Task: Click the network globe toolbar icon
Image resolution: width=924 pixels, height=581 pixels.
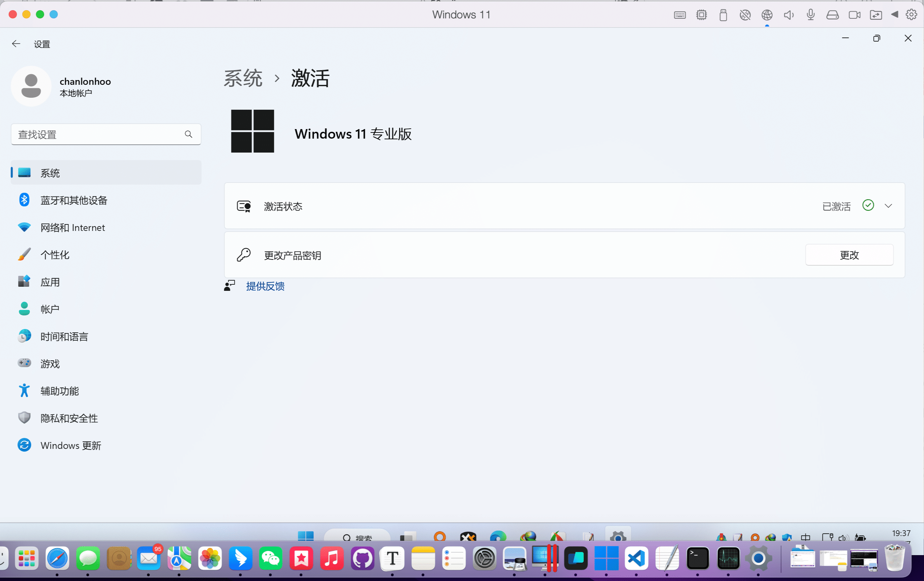Action: 767,15
